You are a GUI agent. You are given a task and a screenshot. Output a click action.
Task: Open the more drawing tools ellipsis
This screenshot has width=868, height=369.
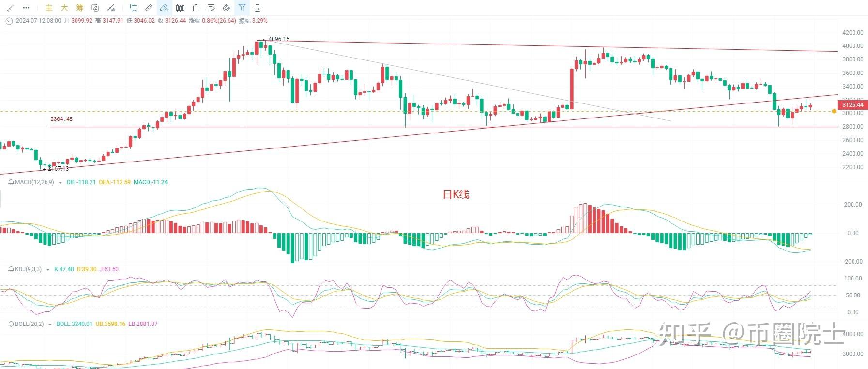point(26,8)
